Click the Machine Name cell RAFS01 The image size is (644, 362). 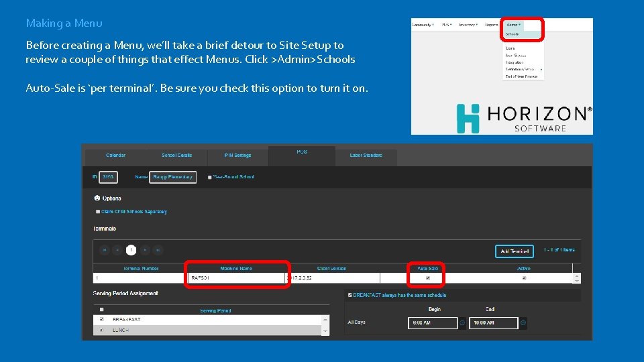[x=237, y=278]
